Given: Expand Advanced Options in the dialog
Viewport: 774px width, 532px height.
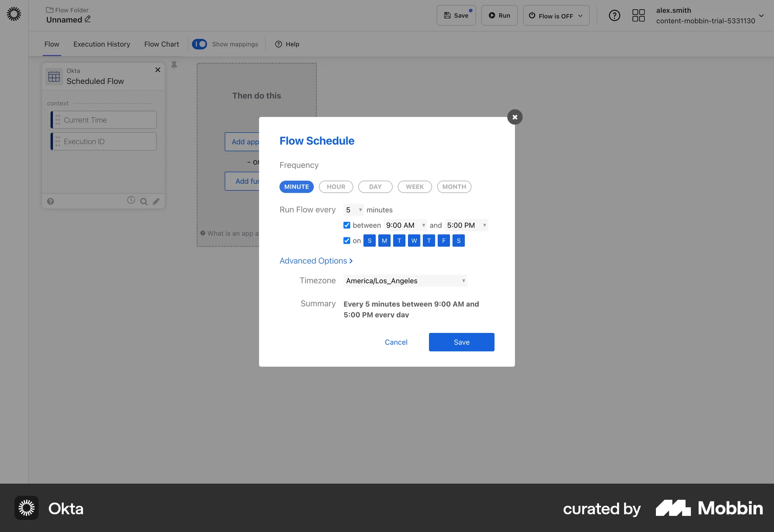Looking at the screenshot, I should pos(316,261).
